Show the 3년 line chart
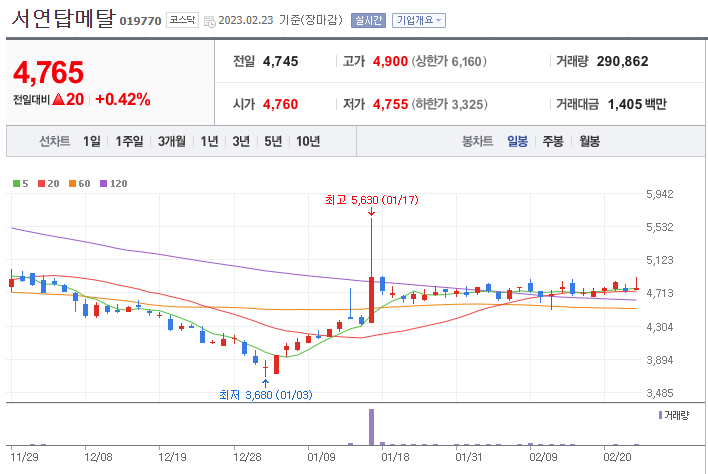 tap(241, 142)
